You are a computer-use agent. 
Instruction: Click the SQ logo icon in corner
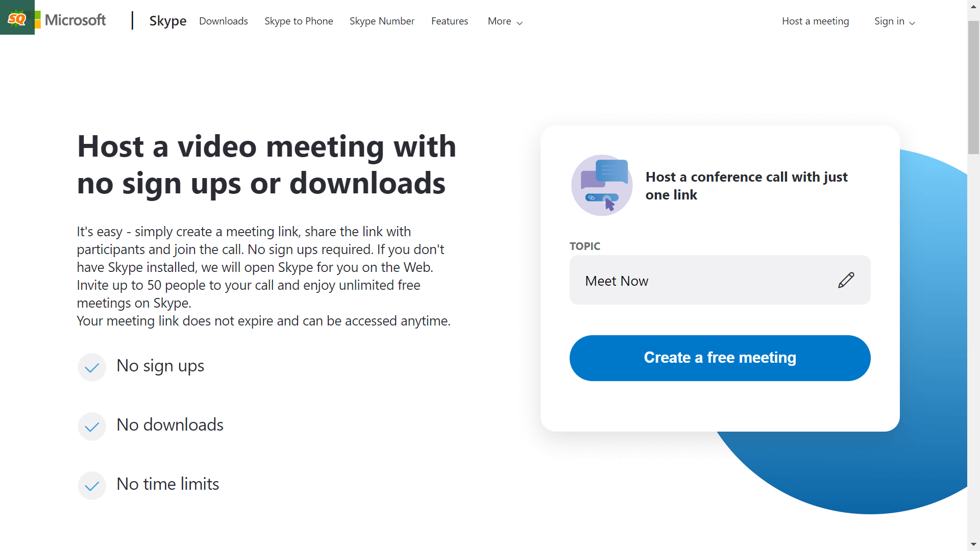pos(17,17)
